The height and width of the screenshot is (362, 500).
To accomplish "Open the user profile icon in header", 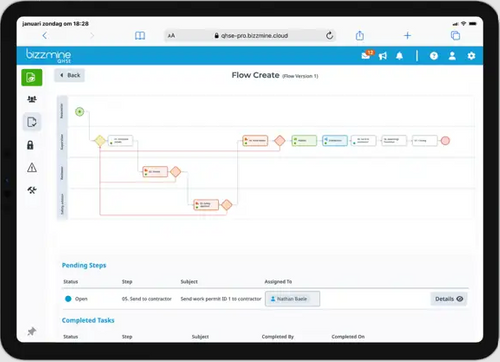I will point(452,56).
